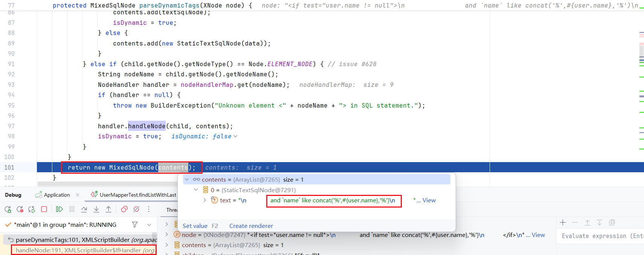
Task: Switch to the Application debug tab
Action: click(57, 195)
